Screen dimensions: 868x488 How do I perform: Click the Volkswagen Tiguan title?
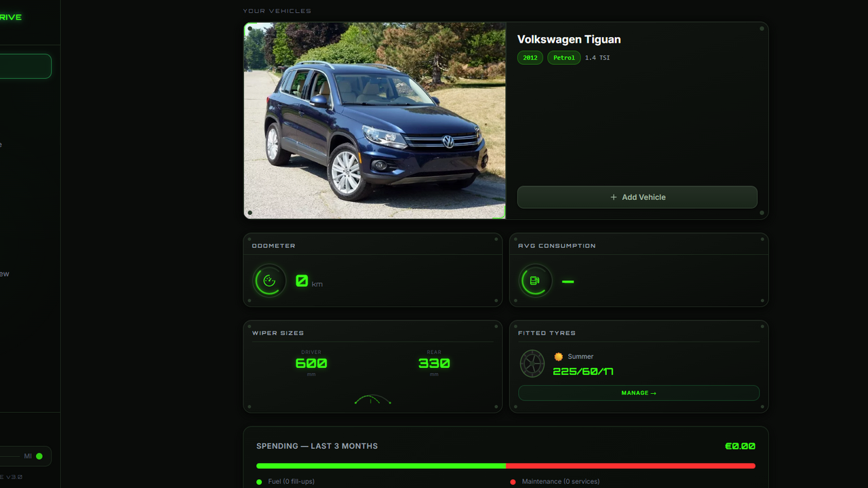(x=569, y=39)
